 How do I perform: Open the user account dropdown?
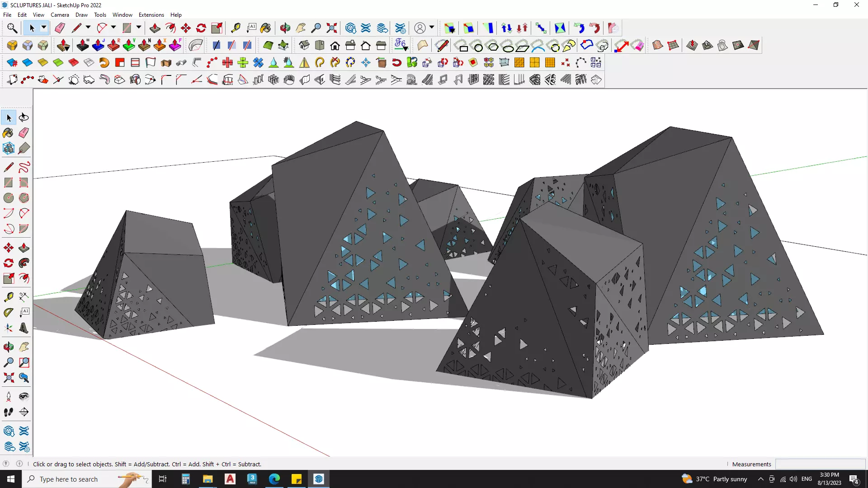coord(432,28)
